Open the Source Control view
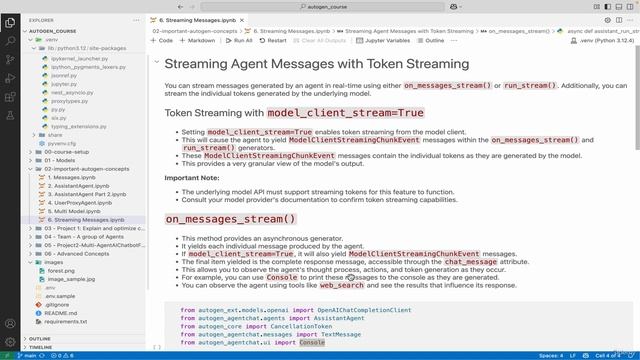Viewport: 640px width, 360px height. [x=10, y=60]
